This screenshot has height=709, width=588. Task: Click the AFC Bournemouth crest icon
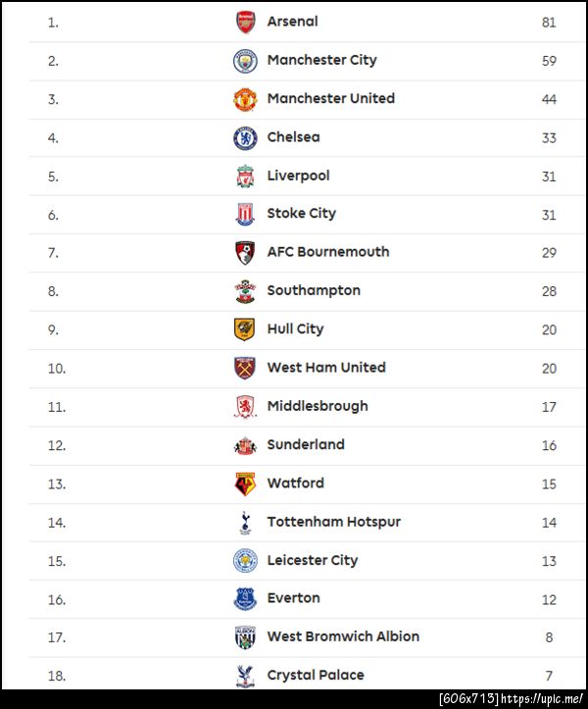coord(245,253)
